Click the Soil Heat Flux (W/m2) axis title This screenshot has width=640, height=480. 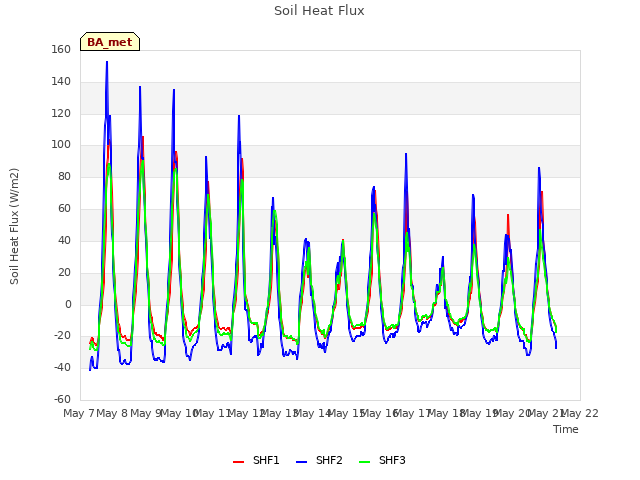point(14,226)
